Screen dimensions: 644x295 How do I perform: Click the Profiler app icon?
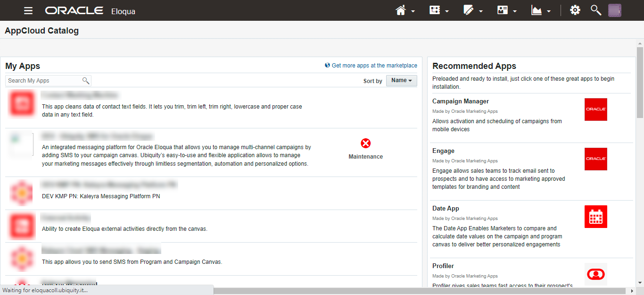(x=596, y=274)
